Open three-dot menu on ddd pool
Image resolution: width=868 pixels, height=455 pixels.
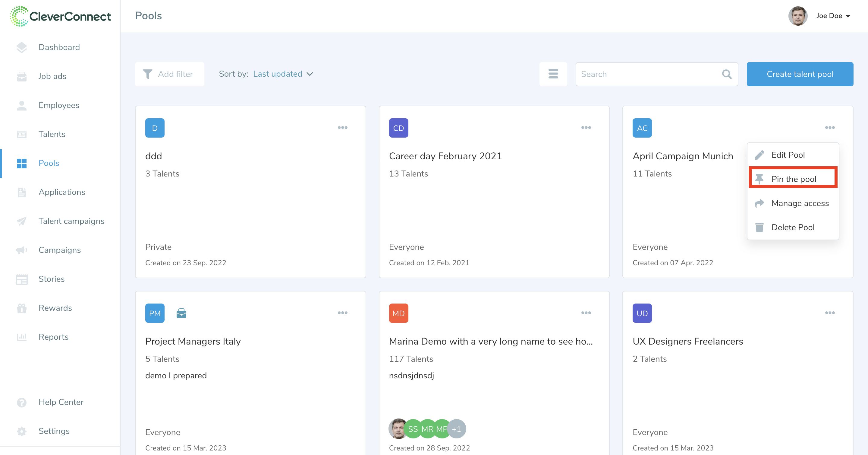[x=342, y=128]
